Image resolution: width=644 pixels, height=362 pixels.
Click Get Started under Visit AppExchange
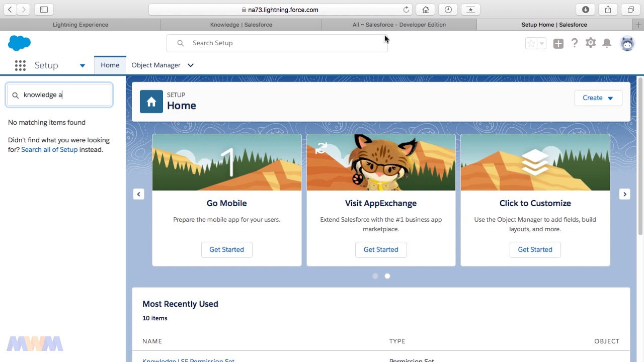tap(381, 249)
